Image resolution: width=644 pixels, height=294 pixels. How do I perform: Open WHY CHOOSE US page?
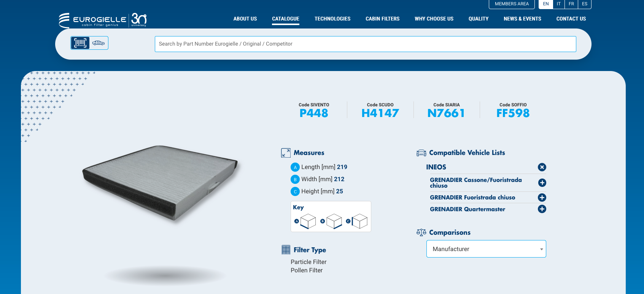434,19
